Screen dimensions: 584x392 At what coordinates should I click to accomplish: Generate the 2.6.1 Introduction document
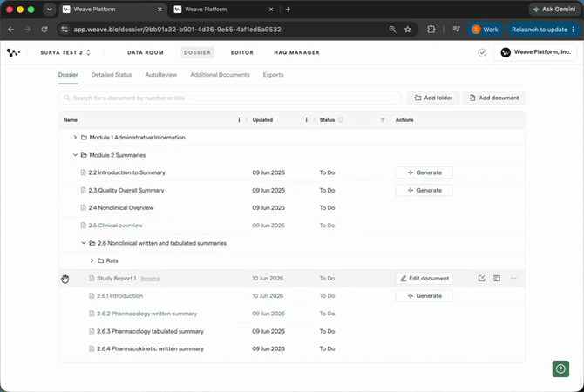pos(424,296)
